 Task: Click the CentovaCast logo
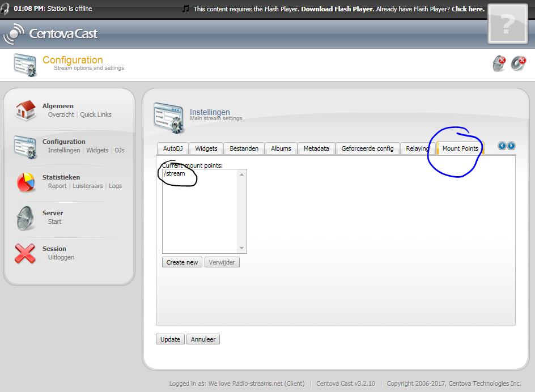[50, 34]
